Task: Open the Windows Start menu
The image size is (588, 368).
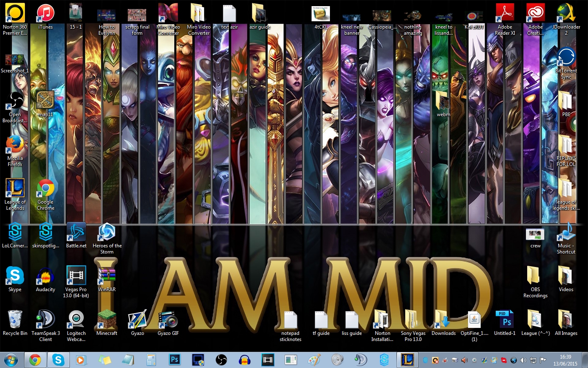Action: point(11,360)
